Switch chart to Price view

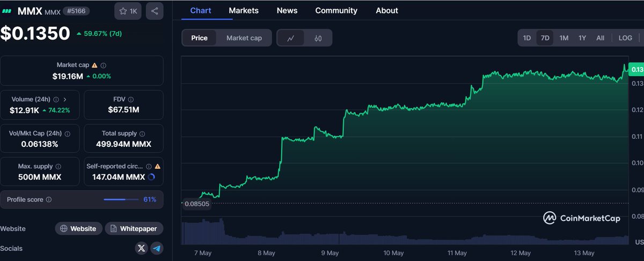(x=199, y=38)
